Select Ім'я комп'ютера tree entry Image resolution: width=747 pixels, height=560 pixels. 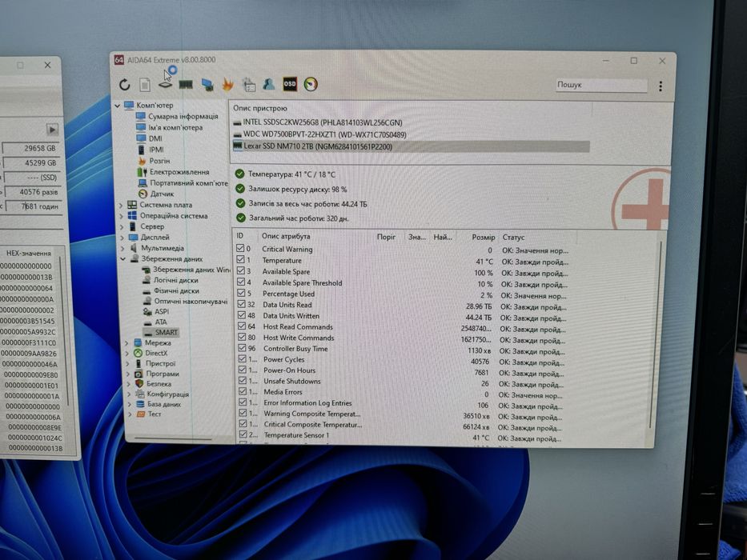coord(175,128)
